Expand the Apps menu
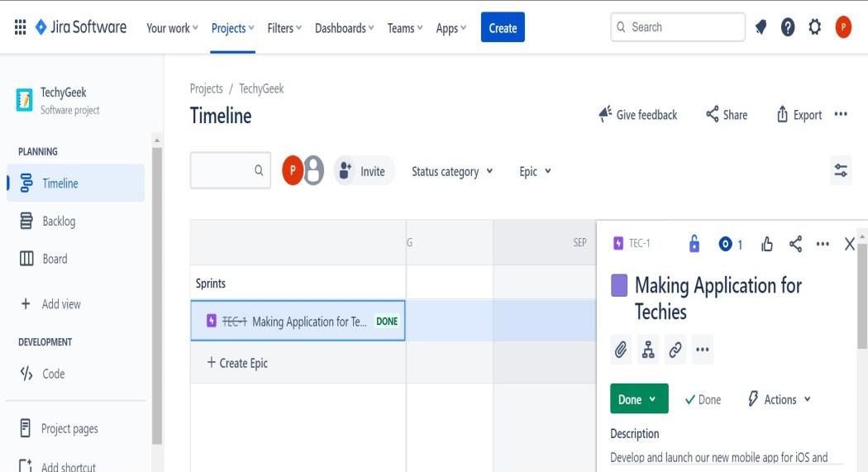 point(451,27)
